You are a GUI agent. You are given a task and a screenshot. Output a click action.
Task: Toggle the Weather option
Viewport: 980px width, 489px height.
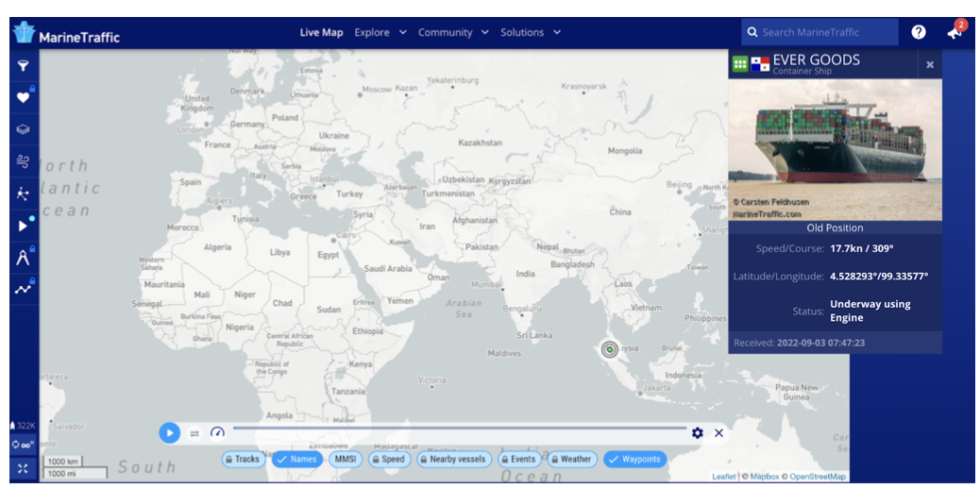(x=572, y=459)
